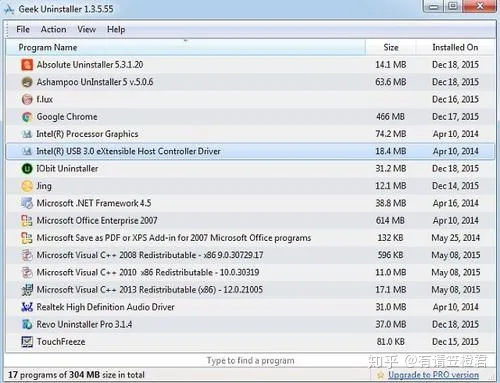Follow the Upgrade to PRO version link
Image resolution: width=500 pixels, height=383 pixels.
[x=433, y=375]
